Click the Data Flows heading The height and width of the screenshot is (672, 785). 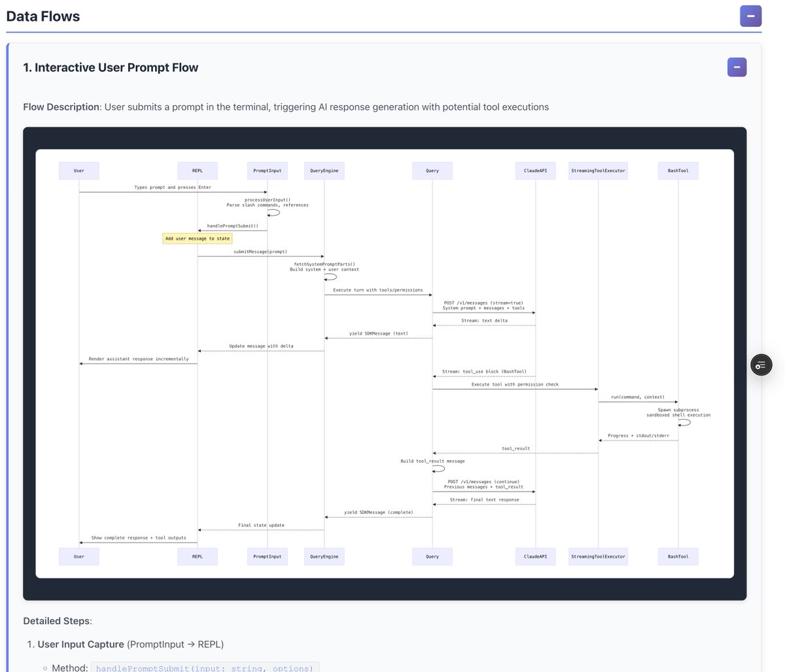coord(43,16)
